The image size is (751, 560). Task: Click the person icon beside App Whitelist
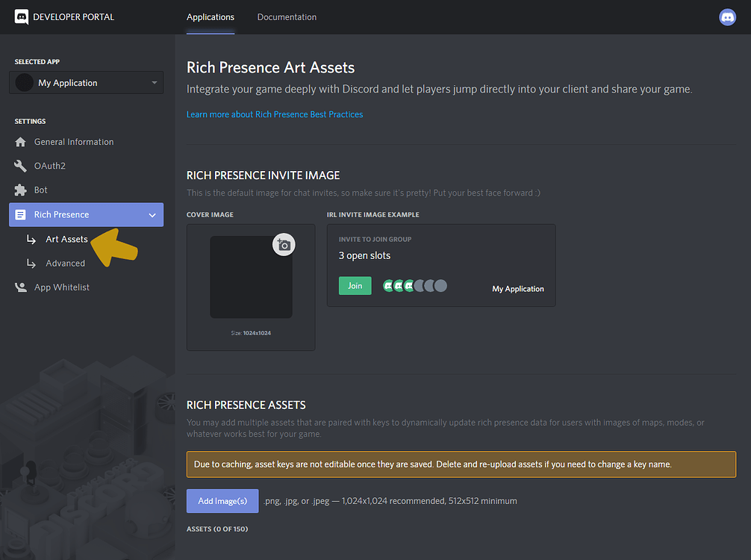tap(22, 287)
